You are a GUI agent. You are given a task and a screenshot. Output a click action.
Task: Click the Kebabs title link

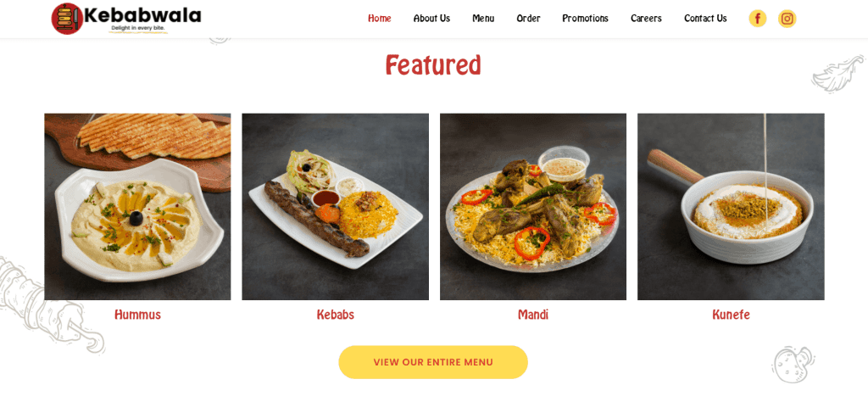335,315
